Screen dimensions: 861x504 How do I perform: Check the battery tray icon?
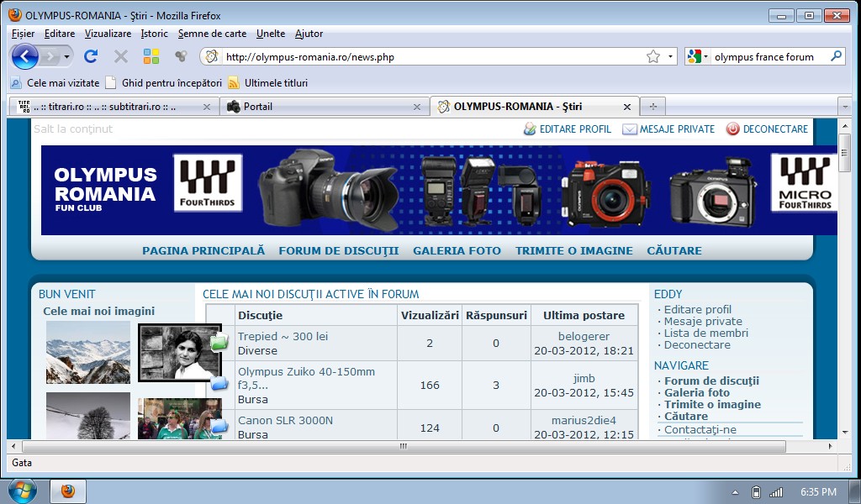pyautogui.click(x=756, y=492)
